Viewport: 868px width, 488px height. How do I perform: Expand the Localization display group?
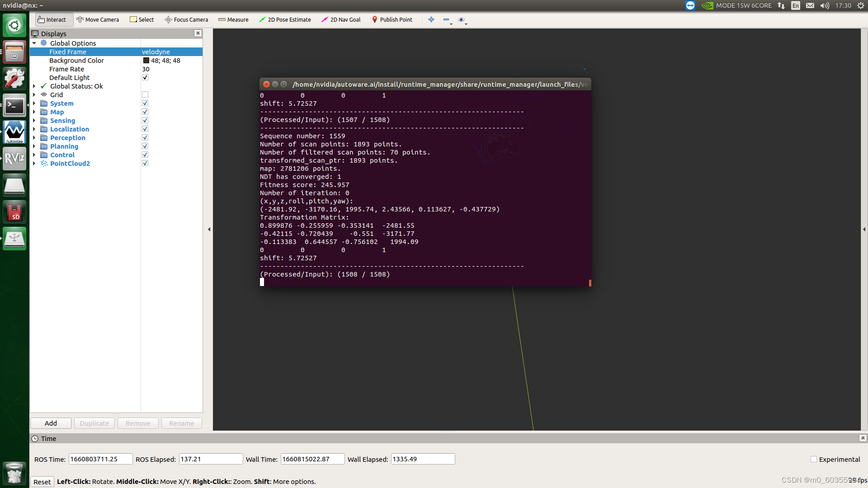click(34, 129)
